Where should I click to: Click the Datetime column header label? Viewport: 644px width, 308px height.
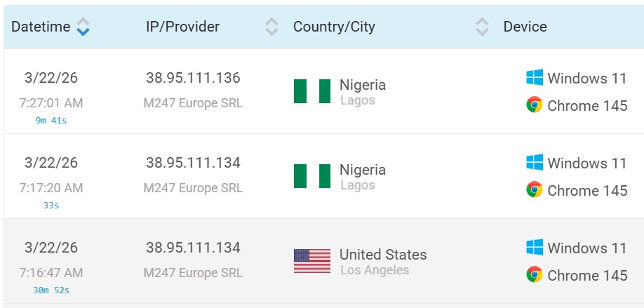coord(41,27)
